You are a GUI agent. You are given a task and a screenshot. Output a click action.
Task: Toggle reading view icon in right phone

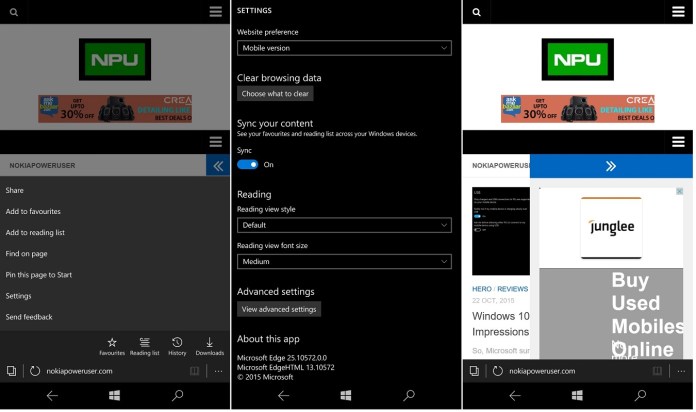[x=657, y=371]
